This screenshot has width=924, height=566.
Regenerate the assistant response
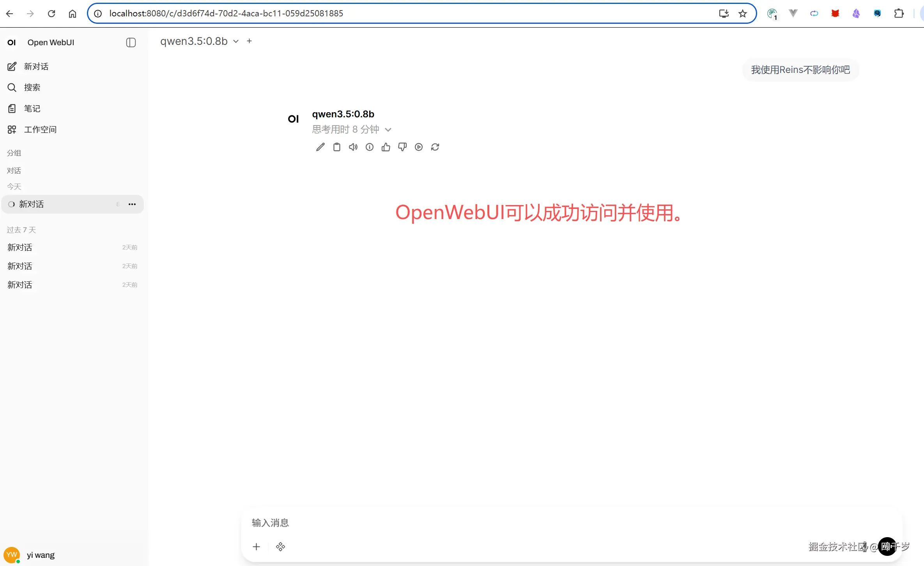(x=435, y=147)
